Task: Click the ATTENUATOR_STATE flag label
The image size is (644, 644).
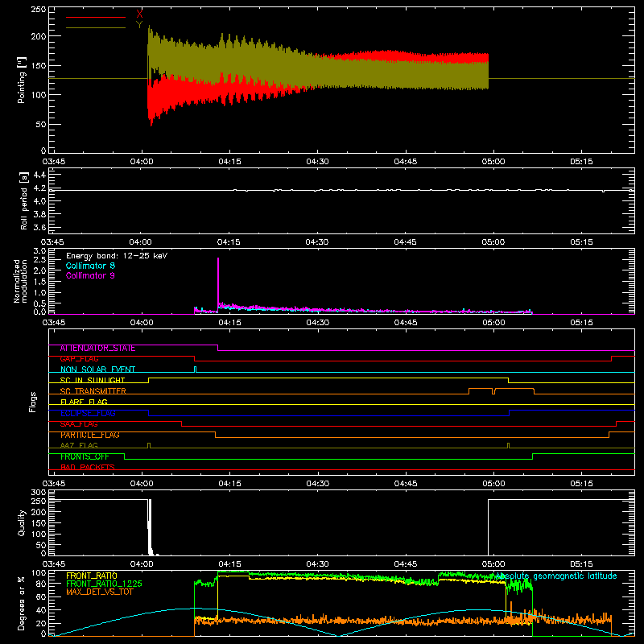Action: pyautogui.click(x=97, y=349)
